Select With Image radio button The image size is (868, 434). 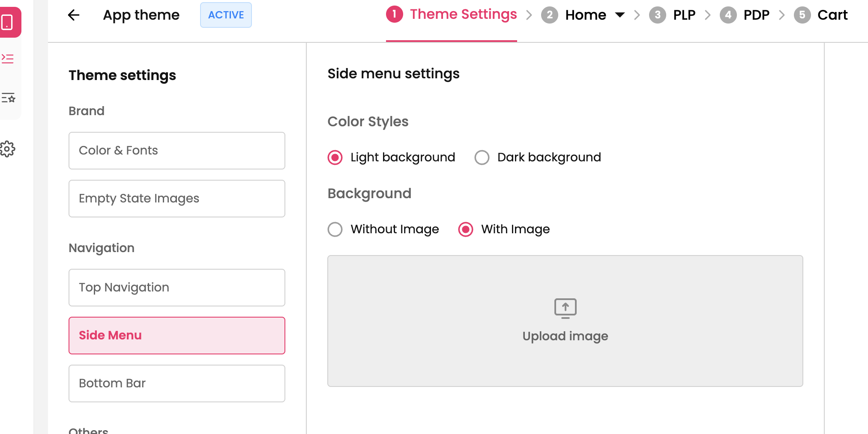point(466,229)
